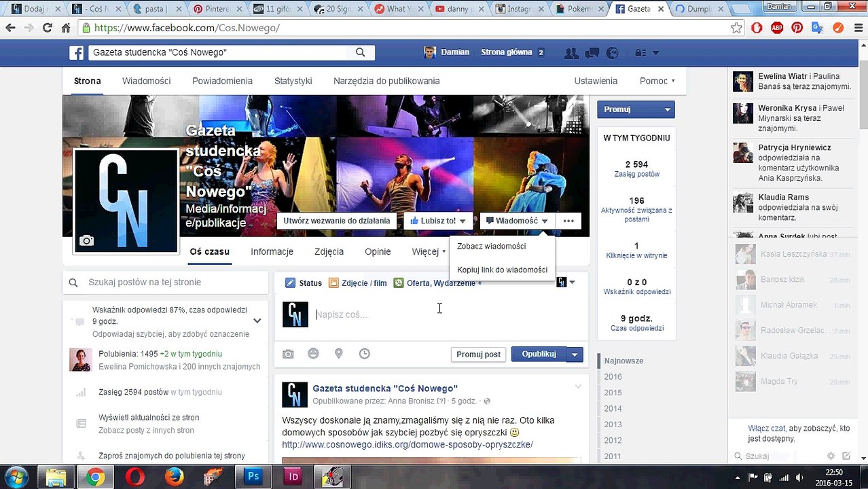
Task: Open Zdjęcia page tab
Action: click(x=329, y=251)
